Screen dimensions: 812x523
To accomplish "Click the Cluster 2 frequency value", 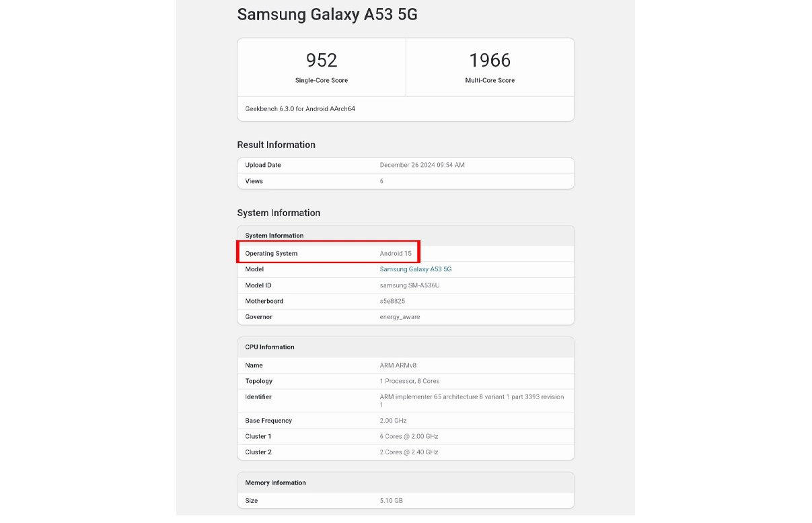I will click(409, 452).
